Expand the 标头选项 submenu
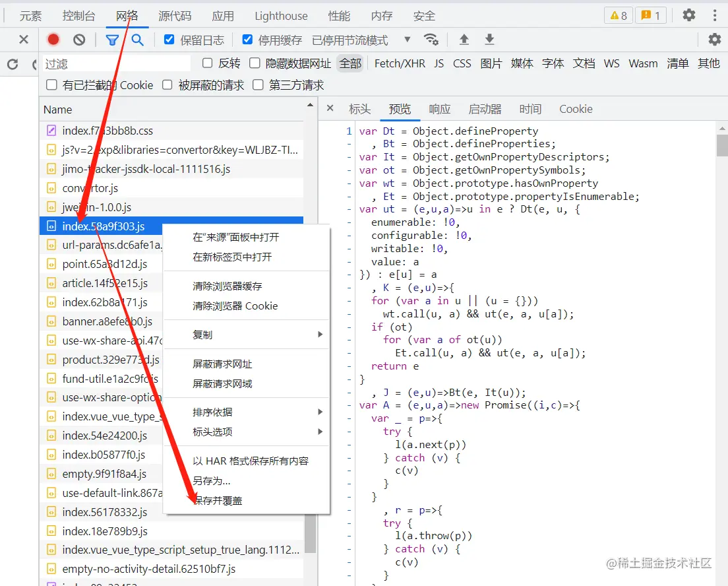728x586 pixels. tap(247, 432)
